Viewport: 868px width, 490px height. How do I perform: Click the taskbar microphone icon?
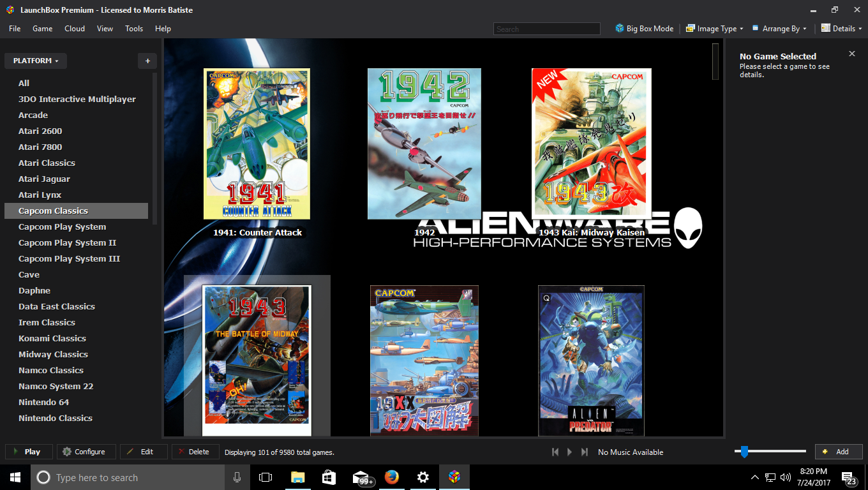(x=237, y=477)
